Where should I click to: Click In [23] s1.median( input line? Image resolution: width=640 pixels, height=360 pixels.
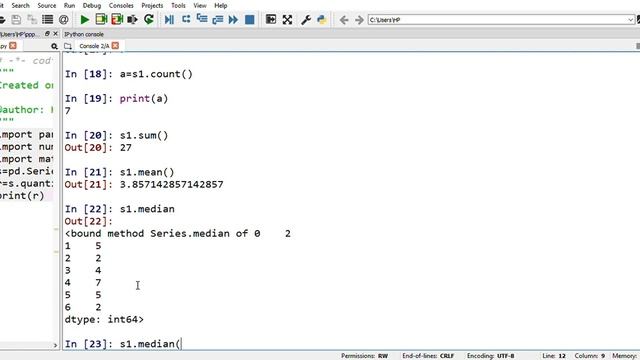(122, 344)
